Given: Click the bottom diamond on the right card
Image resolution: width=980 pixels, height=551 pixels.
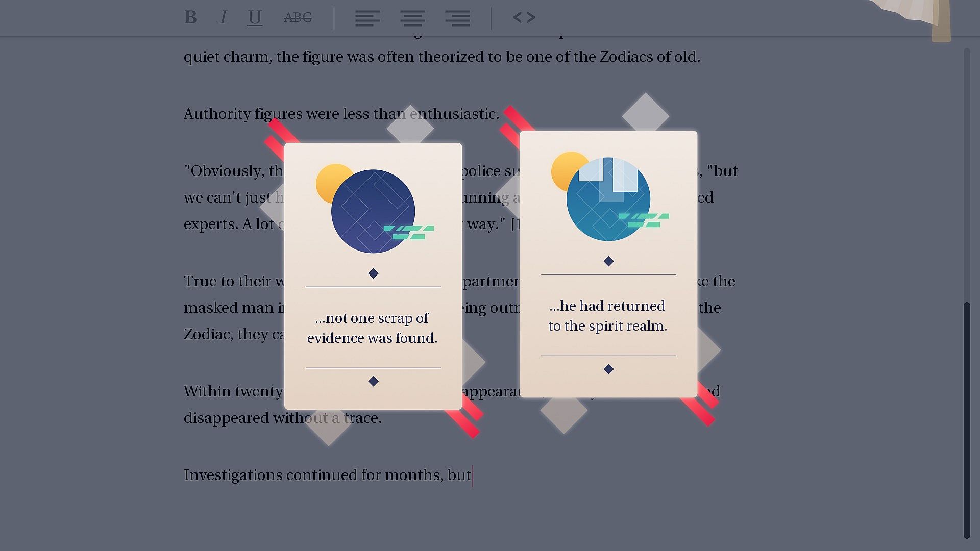Looking at the screenshot, I should (x=608, y=369).
